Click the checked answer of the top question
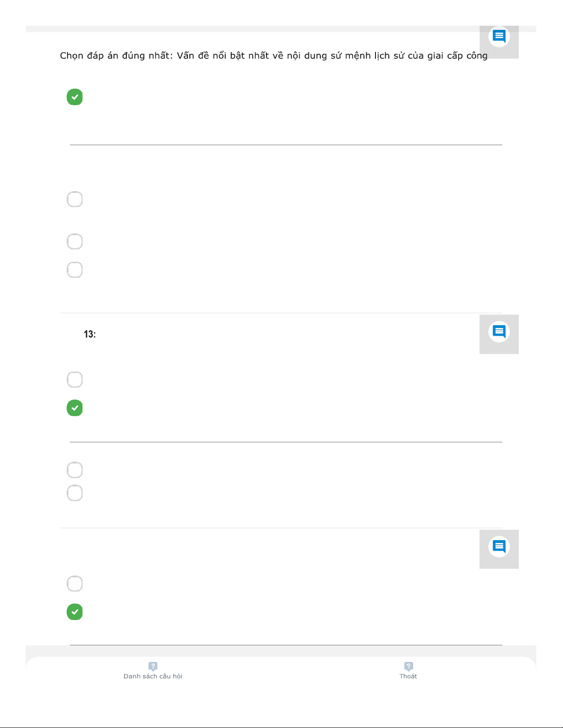 click(x=75, y=97)
